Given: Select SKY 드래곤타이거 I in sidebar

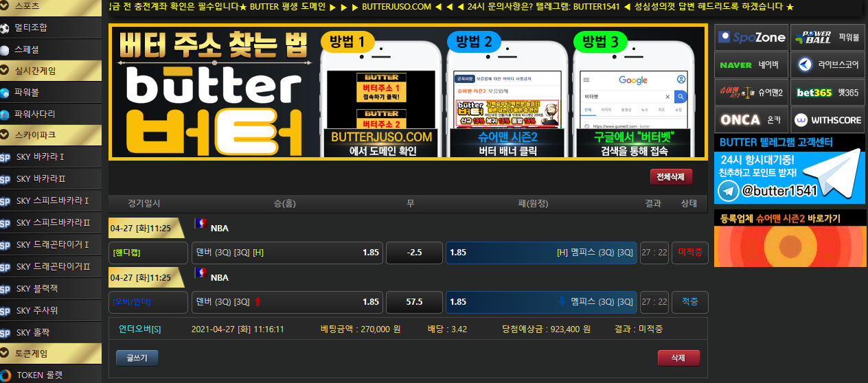Looking at the screenshot, I should tap(51, 245).
